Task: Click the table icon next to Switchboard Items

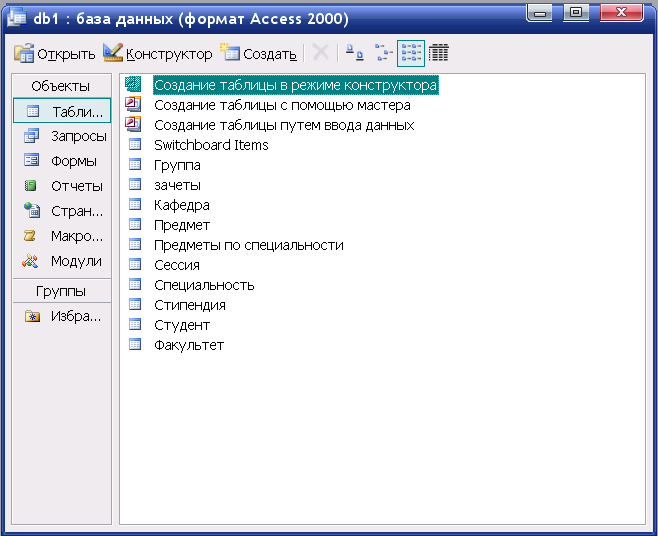Action: tap(135, 144)
